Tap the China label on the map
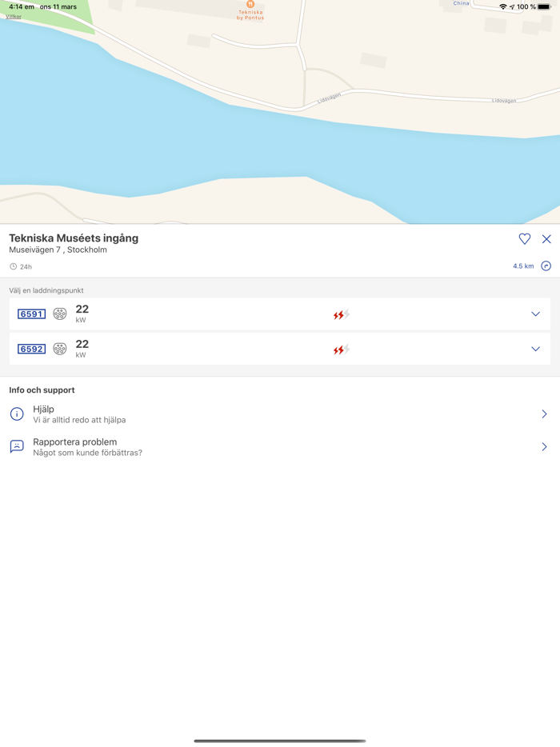560x747 pixels. (461, 3)
